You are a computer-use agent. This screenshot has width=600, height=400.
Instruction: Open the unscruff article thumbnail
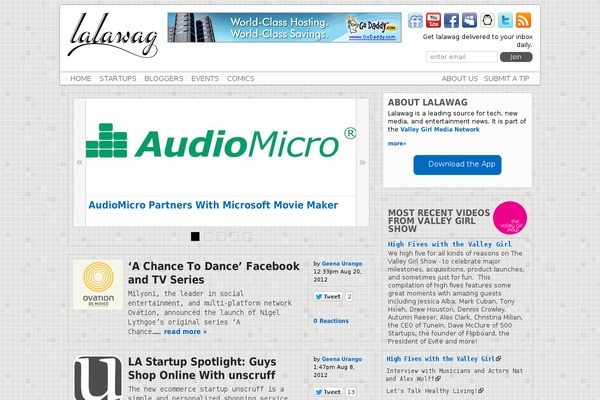coord(98,378)
